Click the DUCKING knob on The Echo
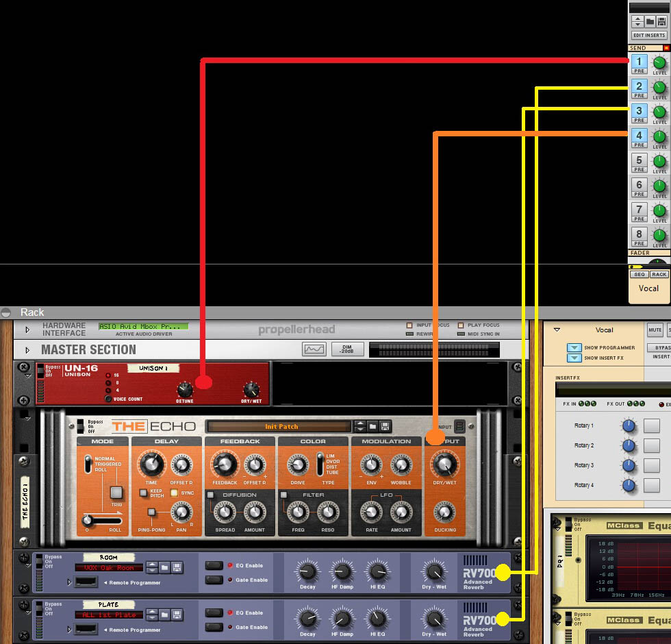The image size is (671, 644). [444, 512]
